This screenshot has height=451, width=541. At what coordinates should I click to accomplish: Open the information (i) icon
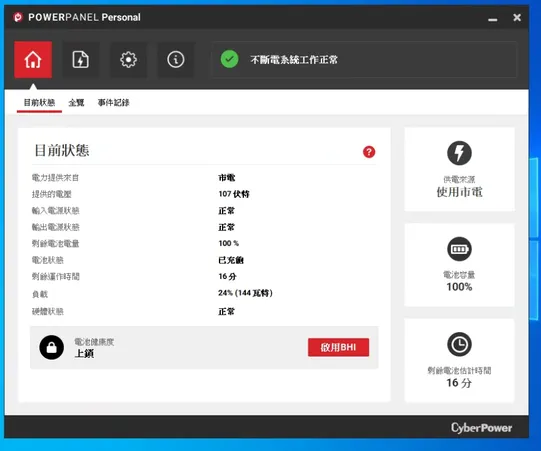coord(176,60)
